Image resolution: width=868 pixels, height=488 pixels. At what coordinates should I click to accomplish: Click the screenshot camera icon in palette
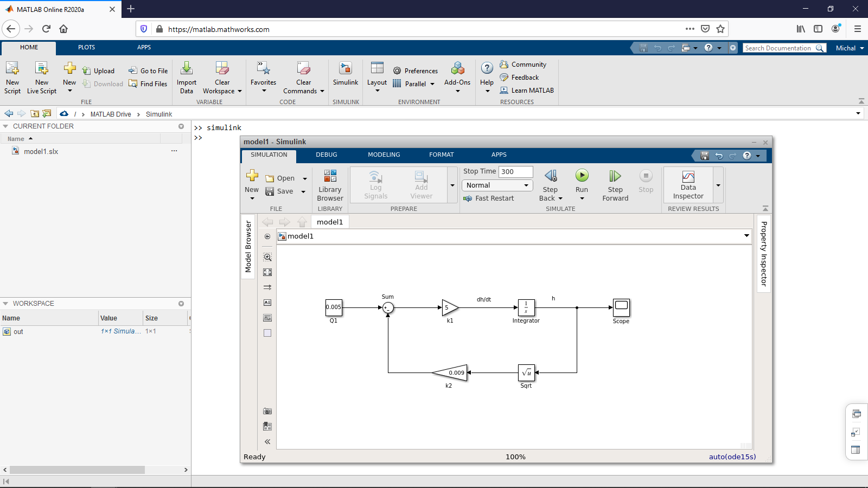click(267, 411)
